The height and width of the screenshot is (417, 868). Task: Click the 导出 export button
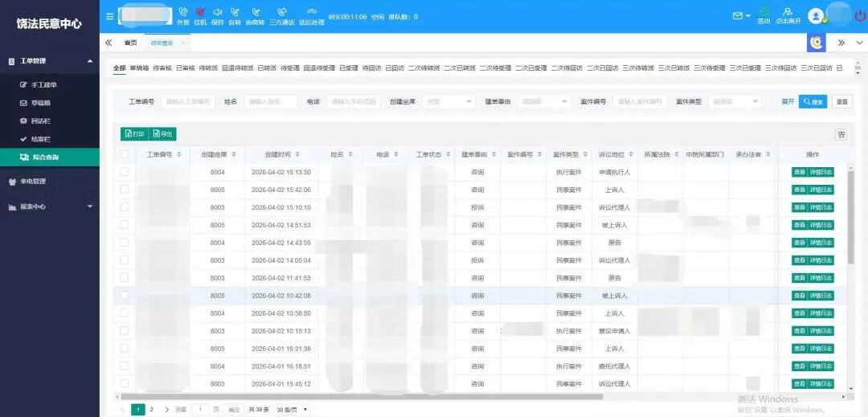pyautogui.click(x=162, y=134)
